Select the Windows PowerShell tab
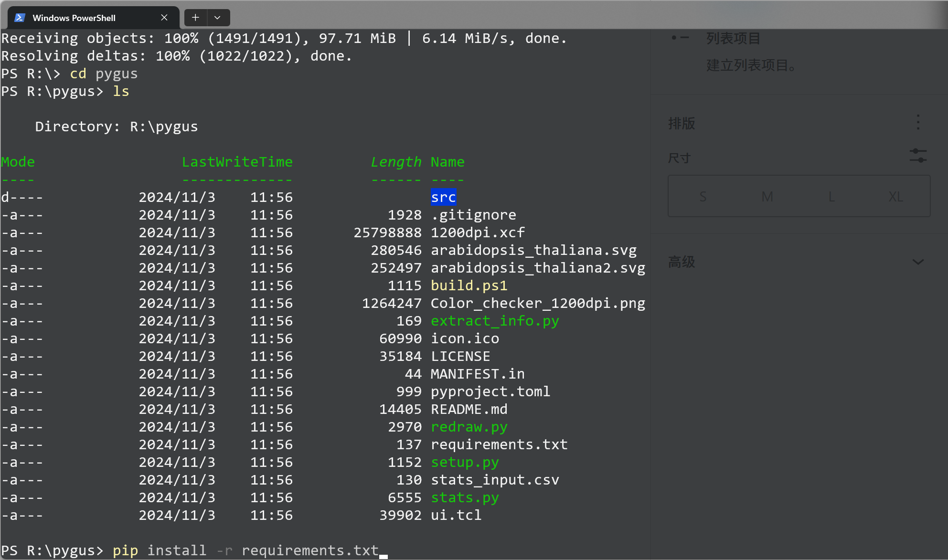 tap(94, 18)
